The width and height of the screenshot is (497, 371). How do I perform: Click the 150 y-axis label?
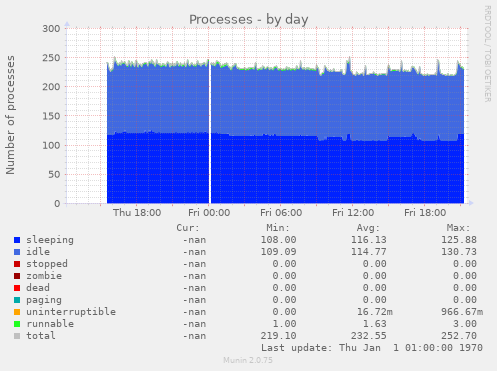click(51, 116)
